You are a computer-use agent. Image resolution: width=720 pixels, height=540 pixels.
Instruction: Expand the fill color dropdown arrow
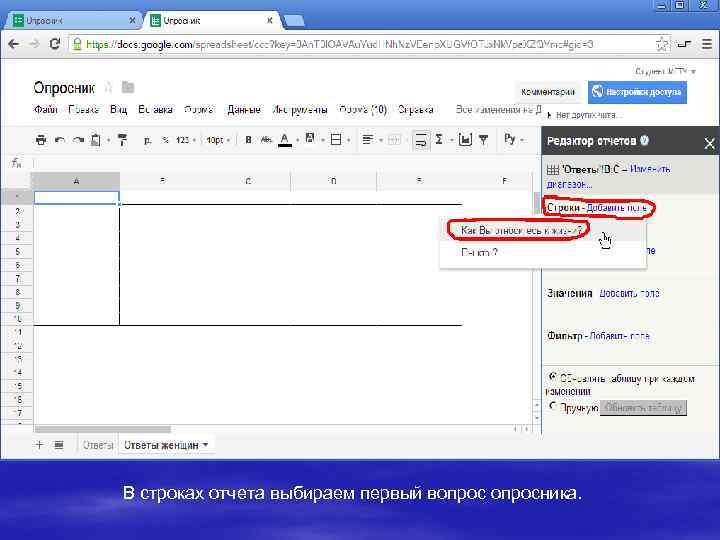click(x=322, y=141)
